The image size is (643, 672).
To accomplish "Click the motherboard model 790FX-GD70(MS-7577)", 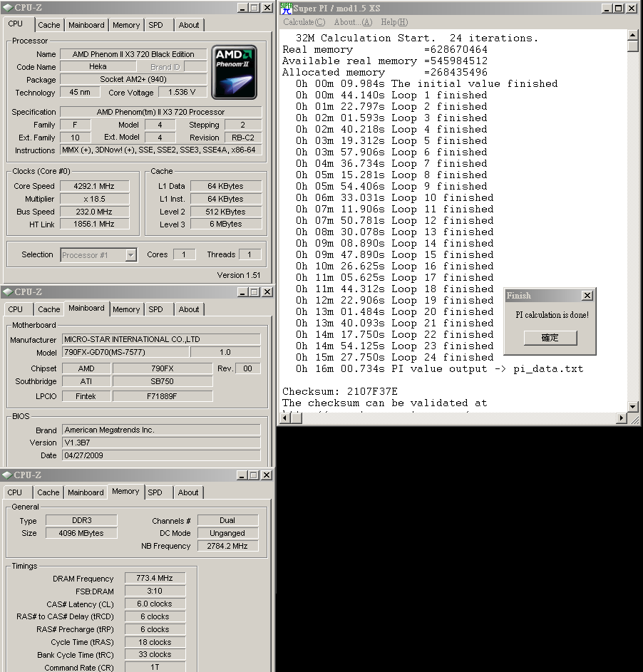I will (125, 352).
